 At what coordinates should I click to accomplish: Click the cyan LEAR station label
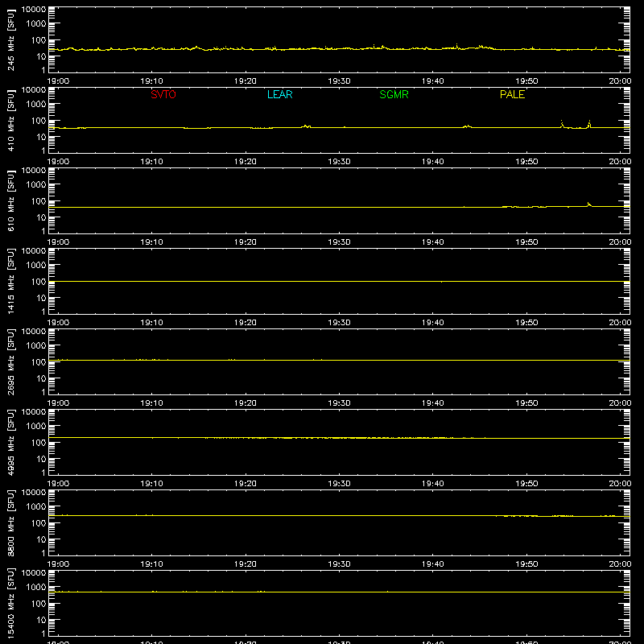(279, 94)
